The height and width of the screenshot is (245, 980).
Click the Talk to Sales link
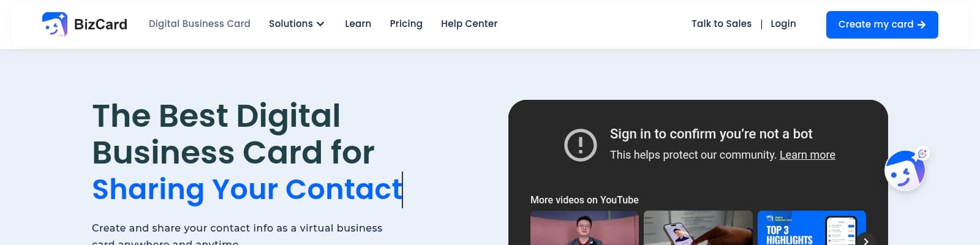point(721,24)
